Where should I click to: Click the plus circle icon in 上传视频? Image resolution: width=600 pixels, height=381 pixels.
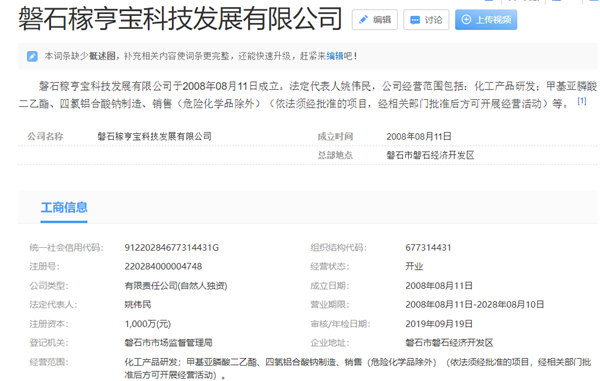coord(466,20)
